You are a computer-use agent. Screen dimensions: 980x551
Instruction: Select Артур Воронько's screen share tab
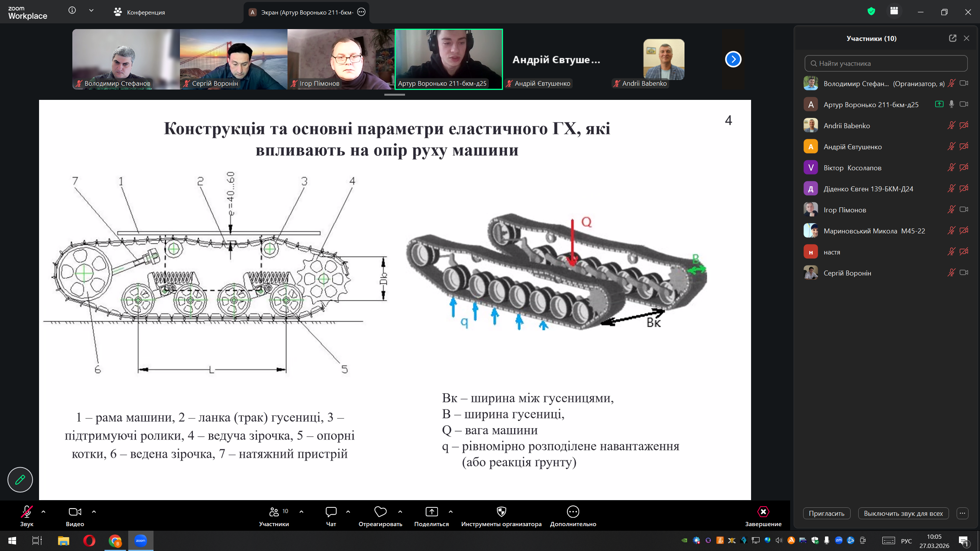coord(306,12)
